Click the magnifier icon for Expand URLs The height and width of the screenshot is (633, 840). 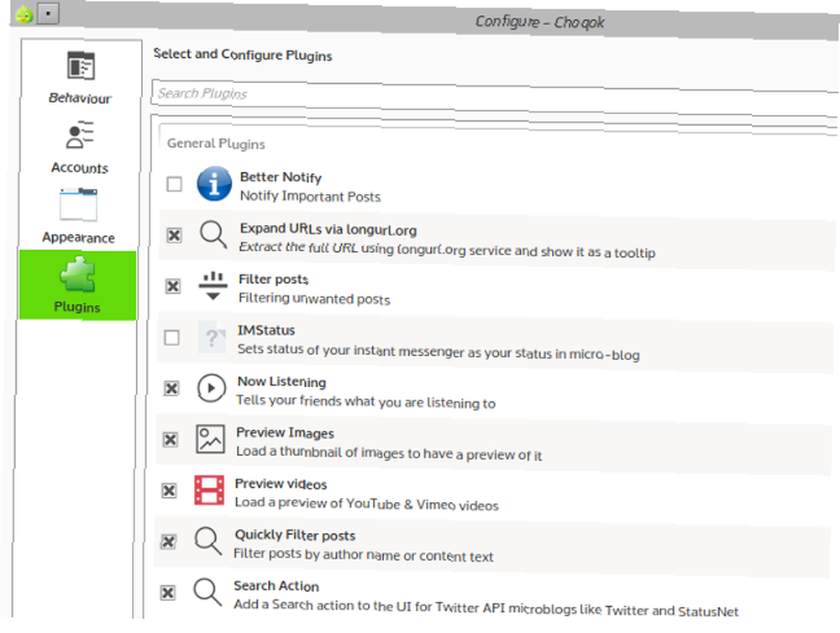point(213,234)
